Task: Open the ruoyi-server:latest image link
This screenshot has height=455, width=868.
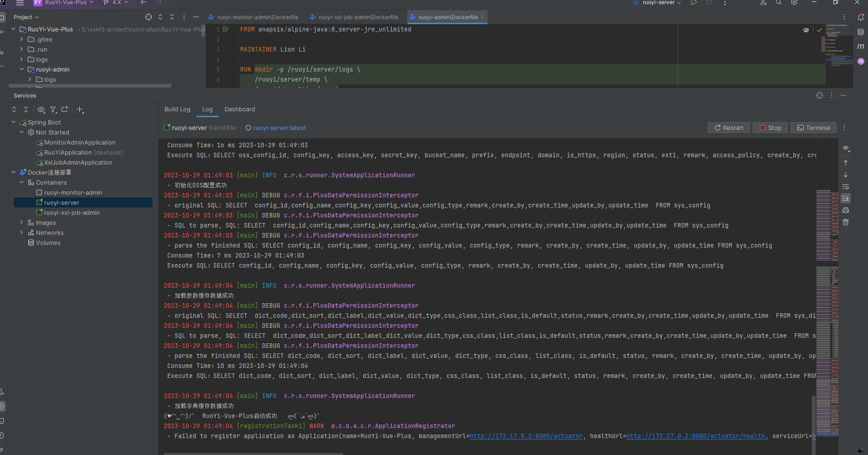Action: point(280,128)
